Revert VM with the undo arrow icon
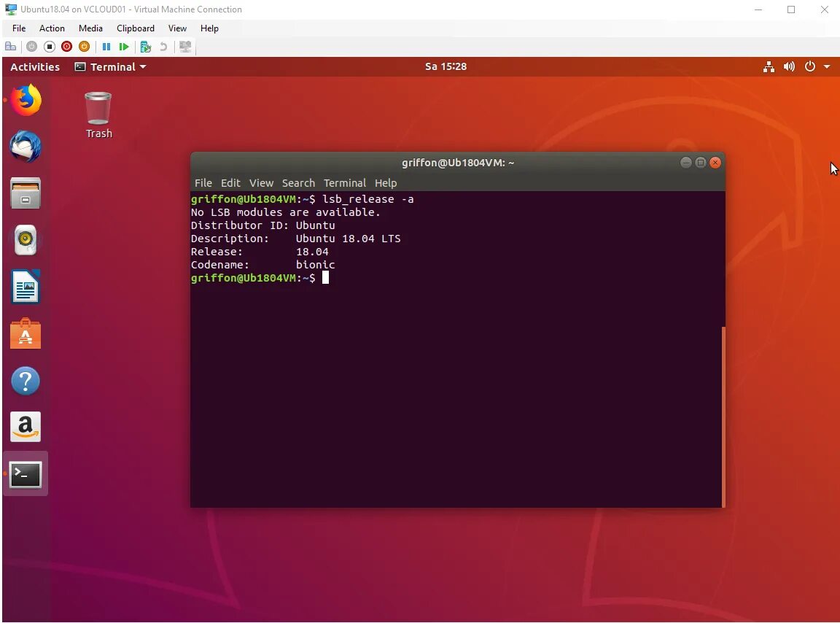This screenshot has width=840, height=623. point(163,47)
